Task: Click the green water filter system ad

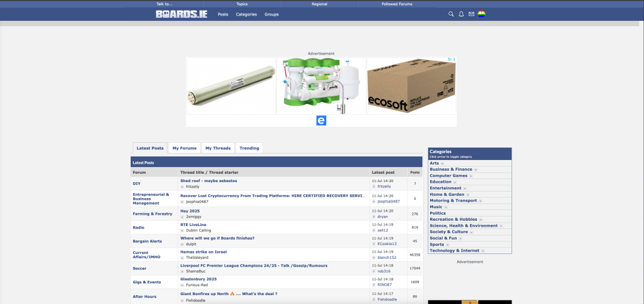Action: (321, 86)
